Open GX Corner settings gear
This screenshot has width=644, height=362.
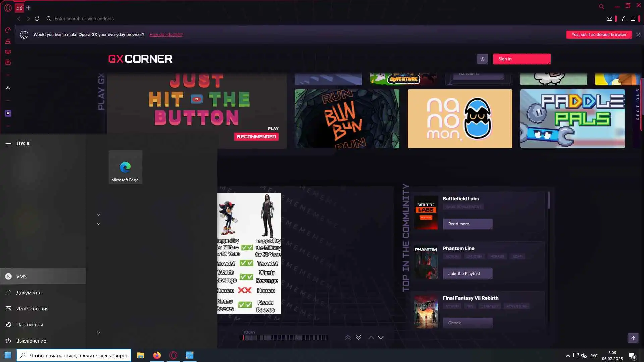point(482,59)
